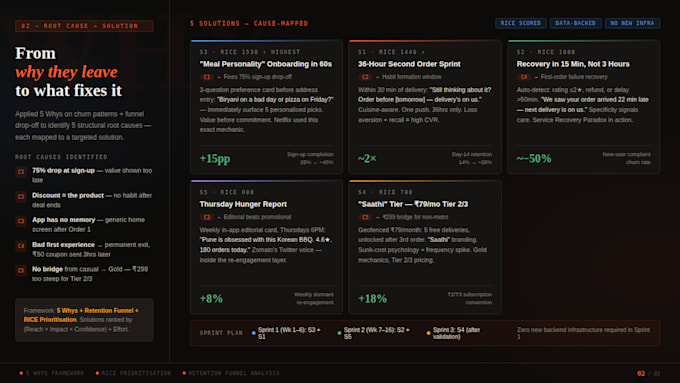Click 'Sprint 2 (Wk 7–16): S2 + S5' text
This screenshot has height=383, width=680.
[376, 333]
